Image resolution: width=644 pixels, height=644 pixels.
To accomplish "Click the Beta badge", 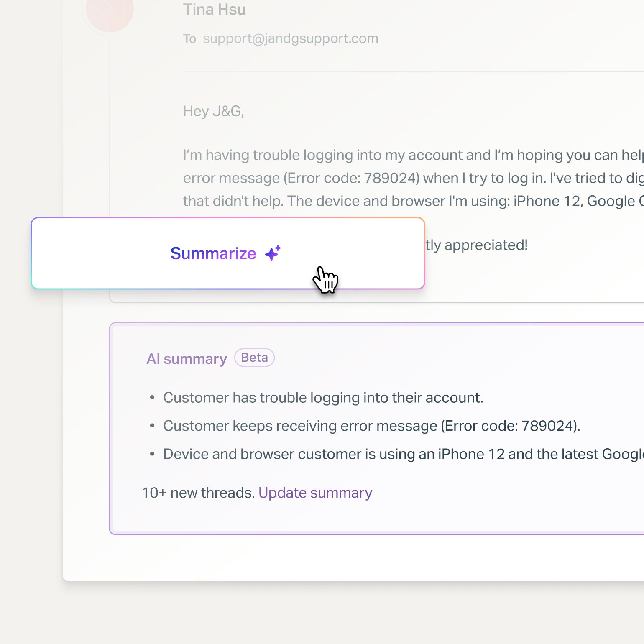I will click(x=254, y=358).
